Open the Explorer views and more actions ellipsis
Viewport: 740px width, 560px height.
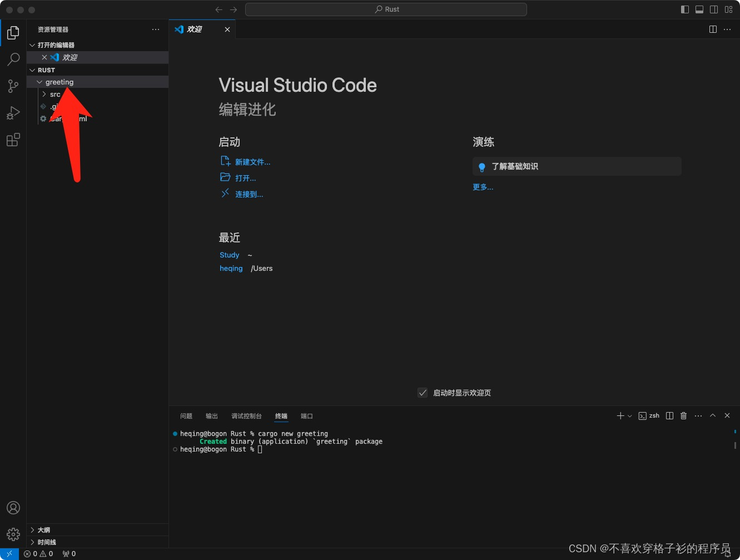[156, 29]
